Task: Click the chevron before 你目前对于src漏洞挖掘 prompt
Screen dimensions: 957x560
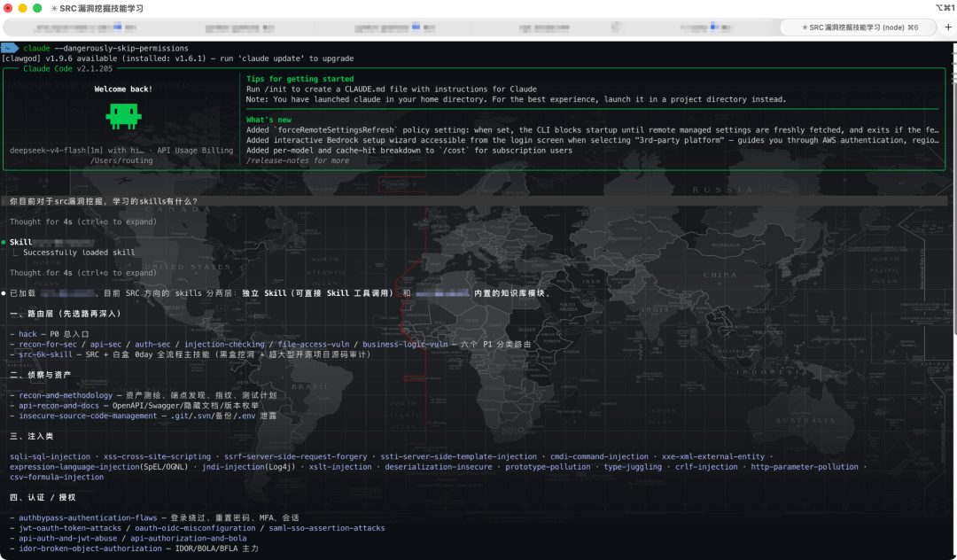Action: click(x=4, y=201)
